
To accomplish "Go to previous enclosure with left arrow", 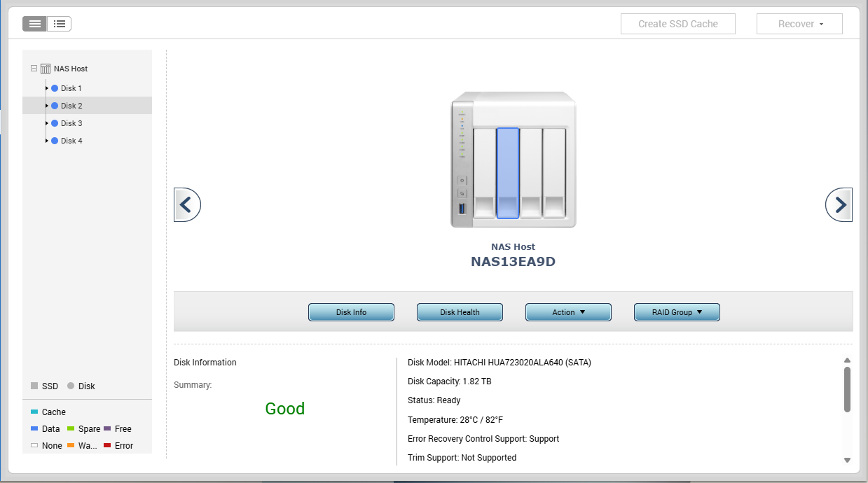I will pyautogui.click(x=187, y=204).
